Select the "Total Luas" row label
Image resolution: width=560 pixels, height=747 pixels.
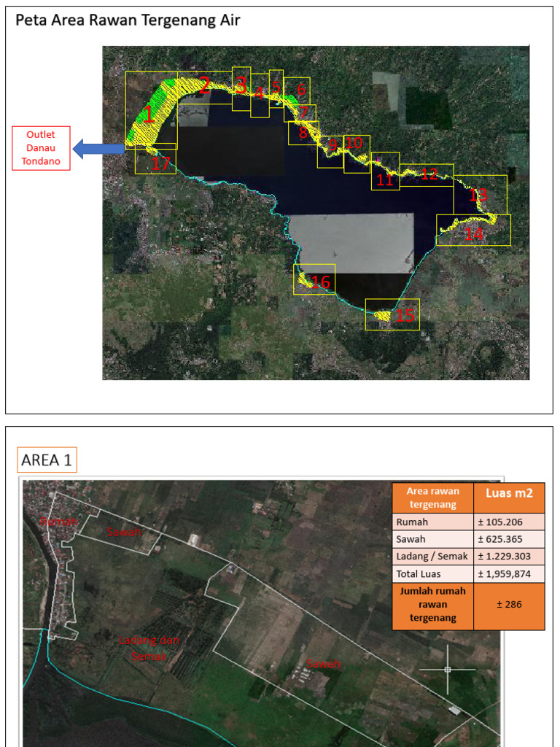tap(433, 573)
